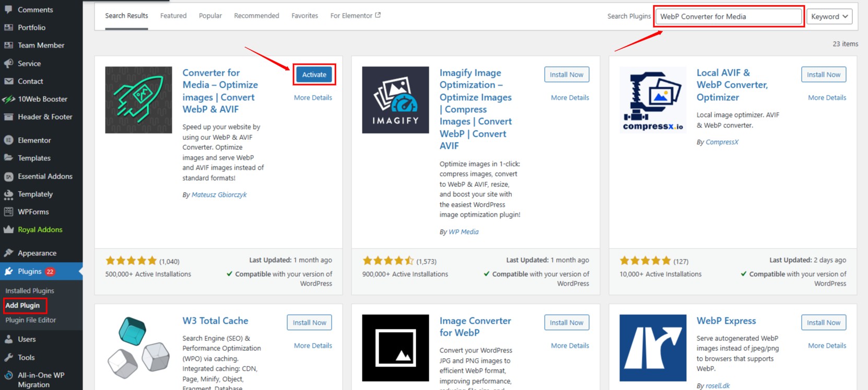Click the Elementor sidebar icon
Screen dimensions: 868x390
pyautogui.click(x=8, y=140)
